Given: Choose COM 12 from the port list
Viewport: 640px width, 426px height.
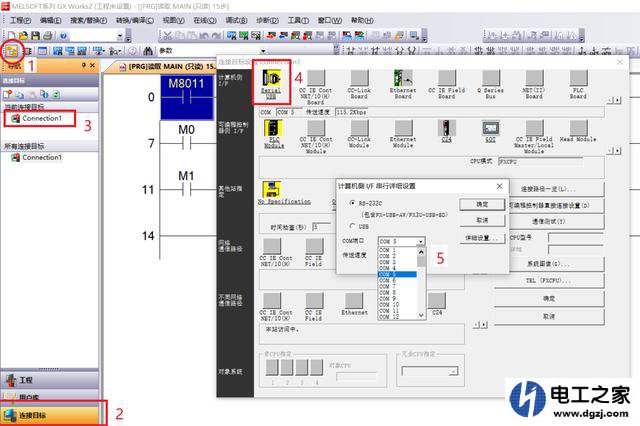Looking at the screenshot, I should [x=397, y=317].
